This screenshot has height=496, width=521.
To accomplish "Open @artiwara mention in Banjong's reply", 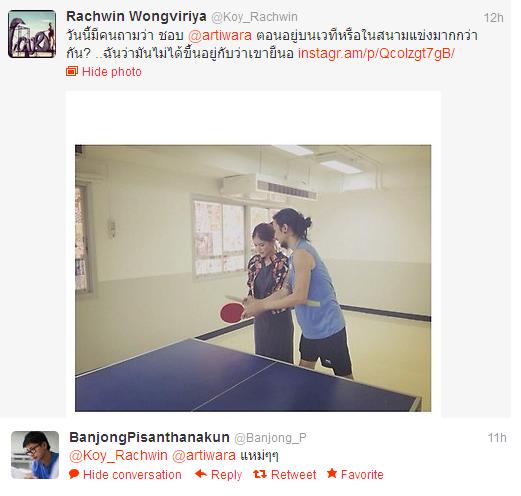I will pyautogui.click(x=204, y=455).
